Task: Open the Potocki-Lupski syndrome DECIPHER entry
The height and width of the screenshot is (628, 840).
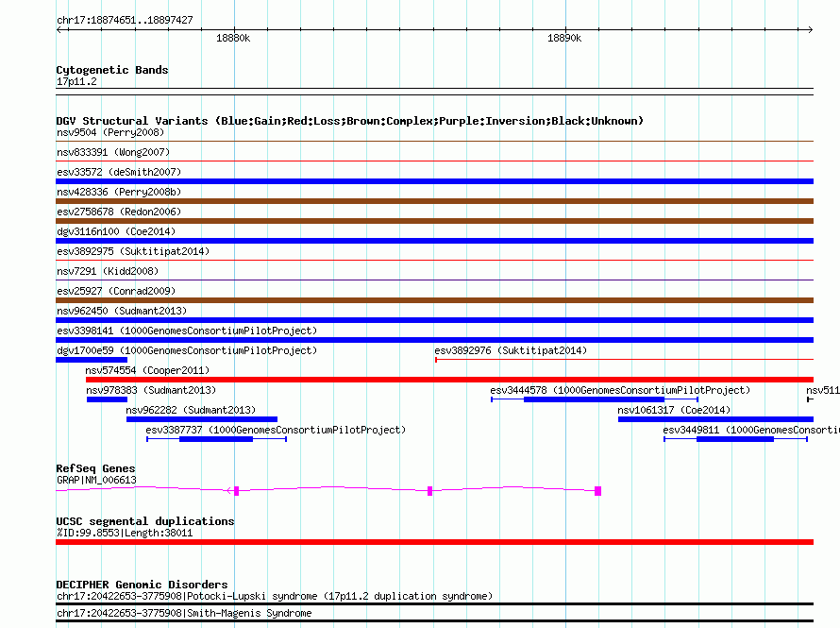Action: [x=275, y=596]
